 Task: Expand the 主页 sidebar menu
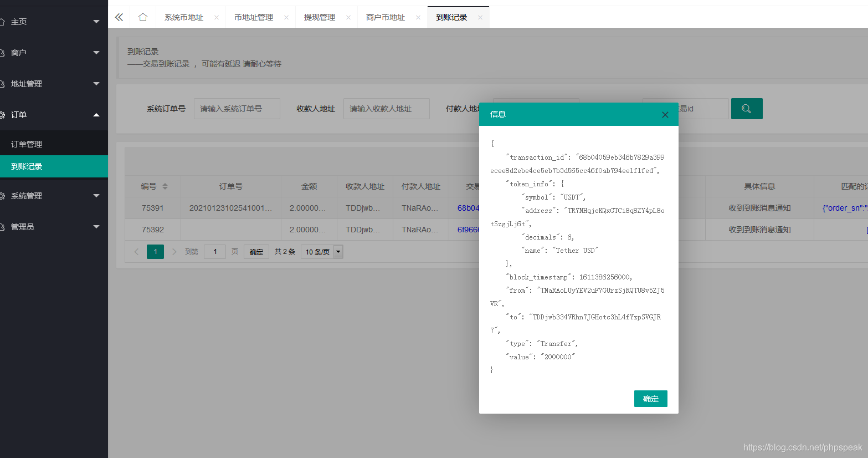tap(54, 22)
